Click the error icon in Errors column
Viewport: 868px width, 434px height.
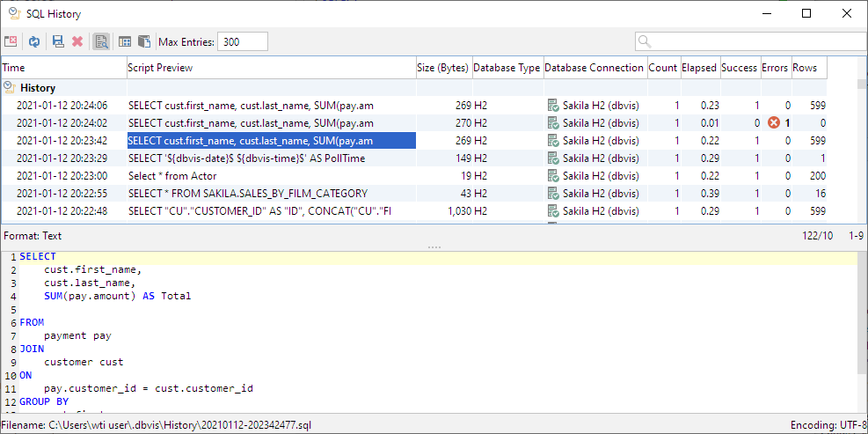(x=774, y=123)
